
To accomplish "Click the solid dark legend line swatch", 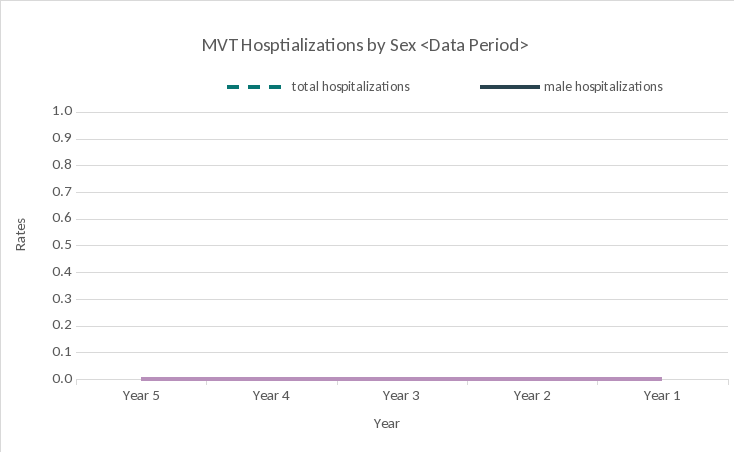I will (509, 87).
